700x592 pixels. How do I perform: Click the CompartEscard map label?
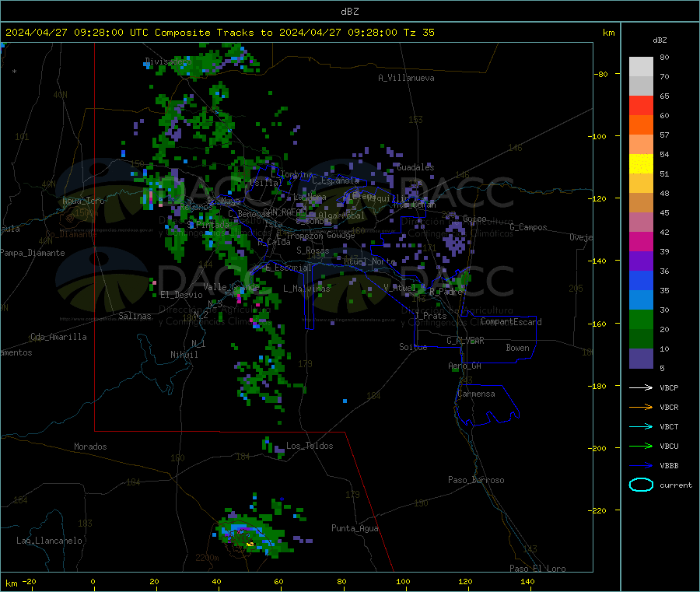[511, 321]
